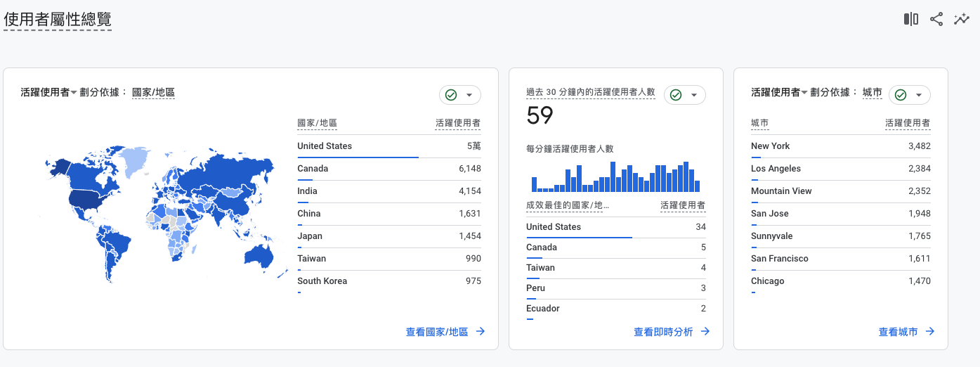Click the arrow icon beside 查看城市
The image size is (980, 367).
coord(930,331)
